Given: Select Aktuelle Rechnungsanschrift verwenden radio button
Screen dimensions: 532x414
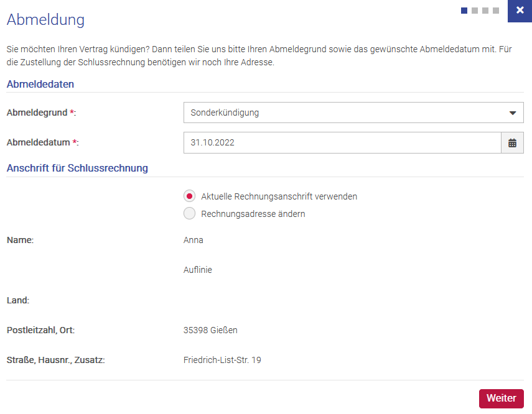Looking at the screenshot, I should [x=190, y=196].
